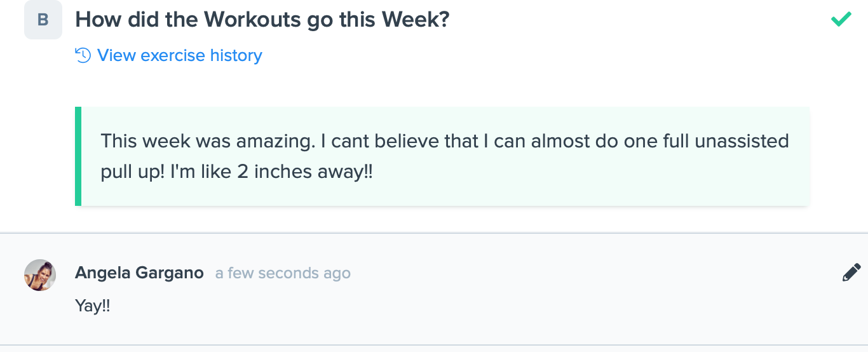The width and height of the screenshot is (868, 352).
Task: Click the 'How did the Workouts go' heading
Action: (262, 20)
